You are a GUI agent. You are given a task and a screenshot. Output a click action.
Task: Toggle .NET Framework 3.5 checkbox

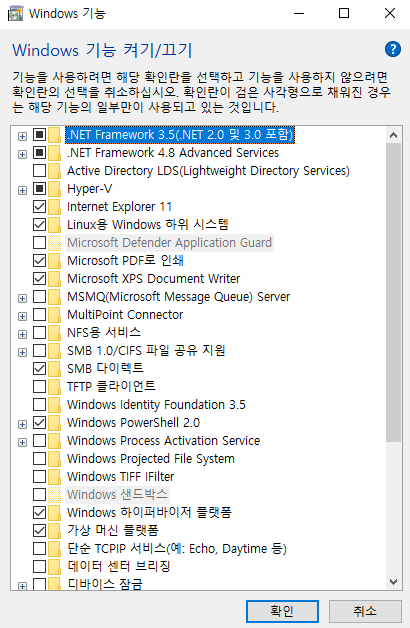pos(39,135)
